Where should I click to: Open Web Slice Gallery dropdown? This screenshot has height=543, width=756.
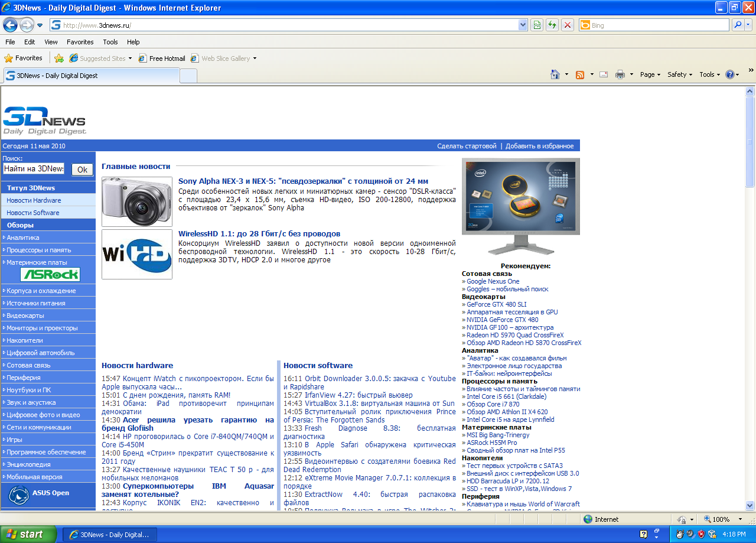coord(224,58)
